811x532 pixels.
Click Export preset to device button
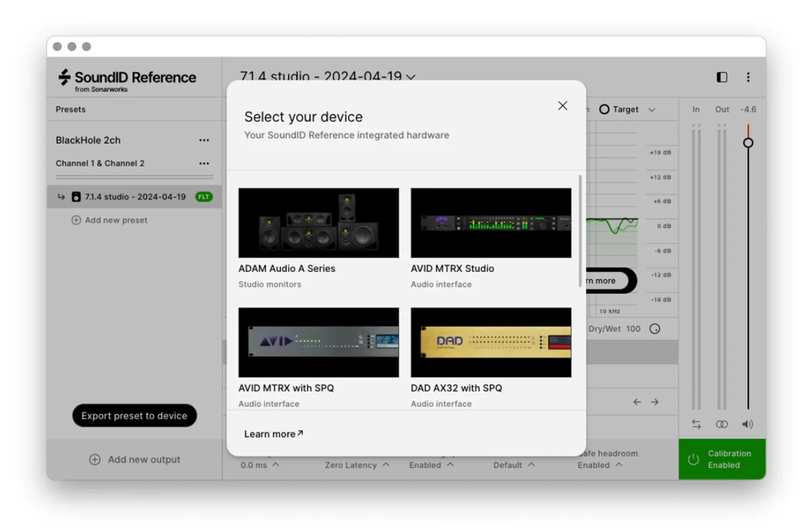(134, 415)
